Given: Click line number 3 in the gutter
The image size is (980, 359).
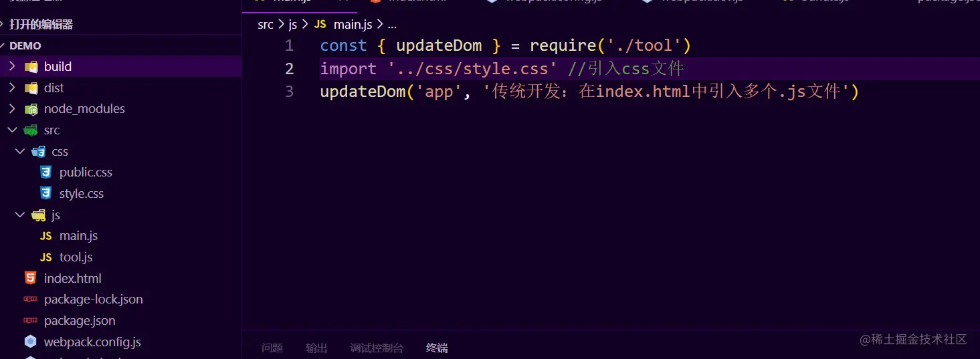Looking at the screenshot, I should point(289,92).
